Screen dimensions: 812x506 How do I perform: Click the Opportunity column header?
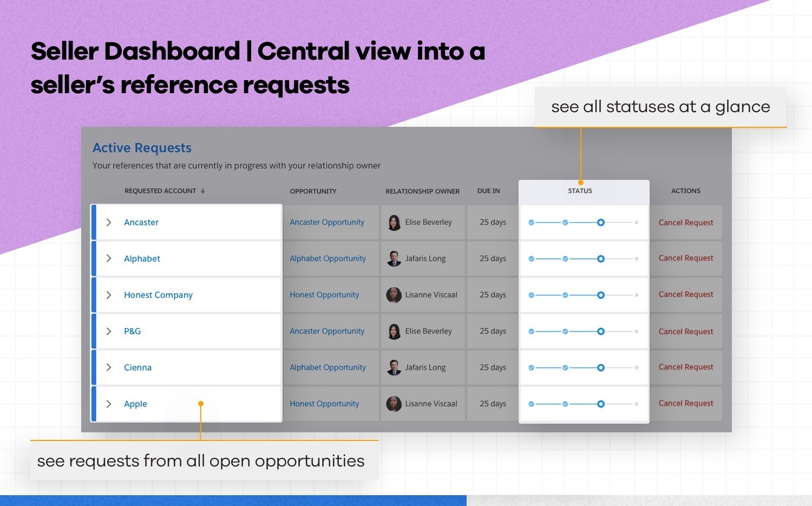point(313,191)
